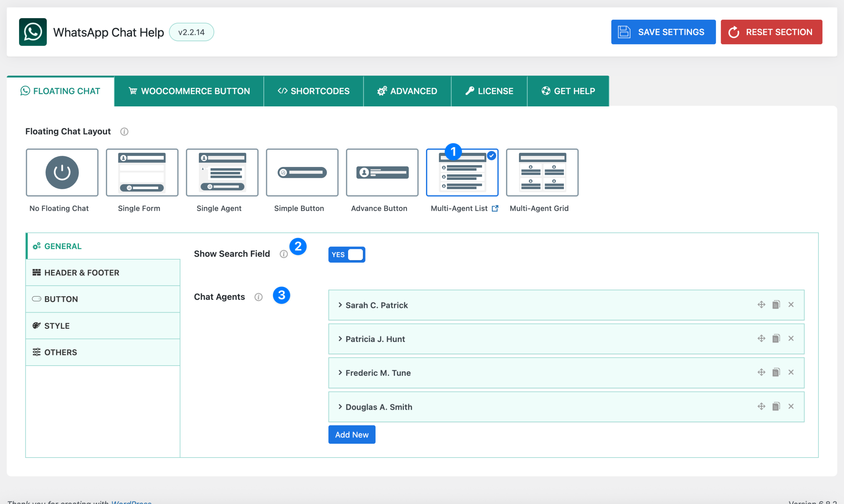
Task: Remove the Patricia J. Hunt agent
Action: (x=791, y=339)
